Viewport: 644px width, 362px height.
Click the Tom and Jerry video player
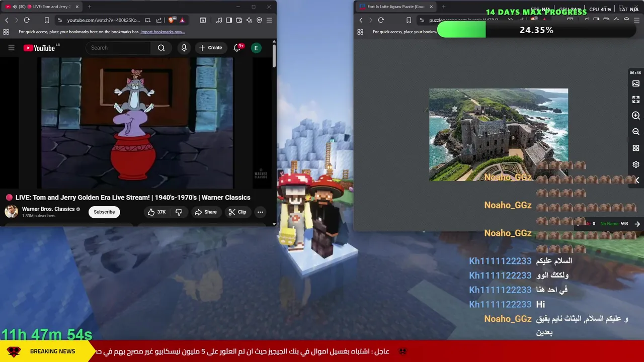[137, 123]
